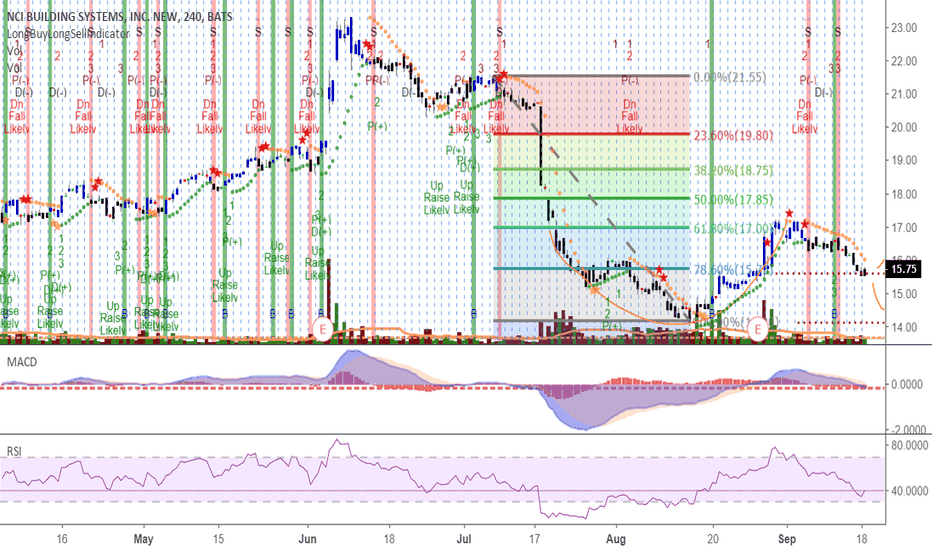Click the 14.00 price axis label
Viewport: 932px width, 550px height.
[903, 327]
